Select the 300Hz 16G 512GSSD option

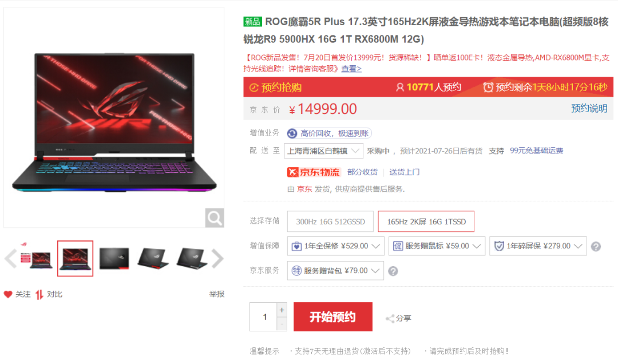(330, 221)
